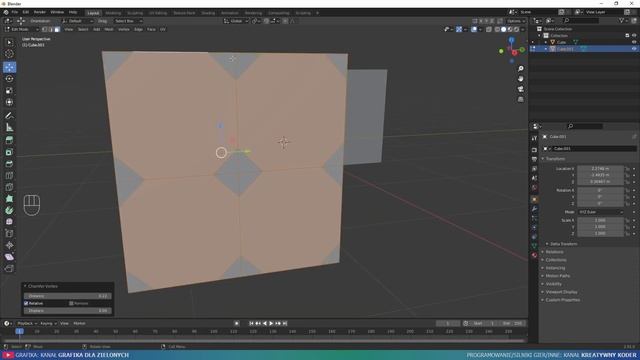Switch to solid viewport shading
Screen dimensions: 640x360
pyautogui.click(x=503, y=29)
